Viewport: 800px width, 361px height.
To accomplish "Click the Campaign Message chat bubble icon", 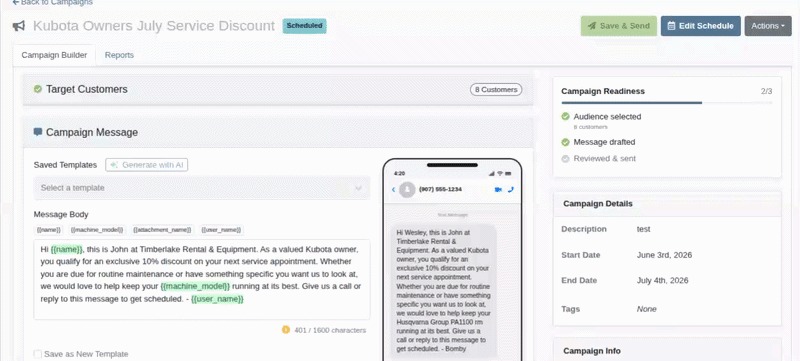I will [38, 132].
